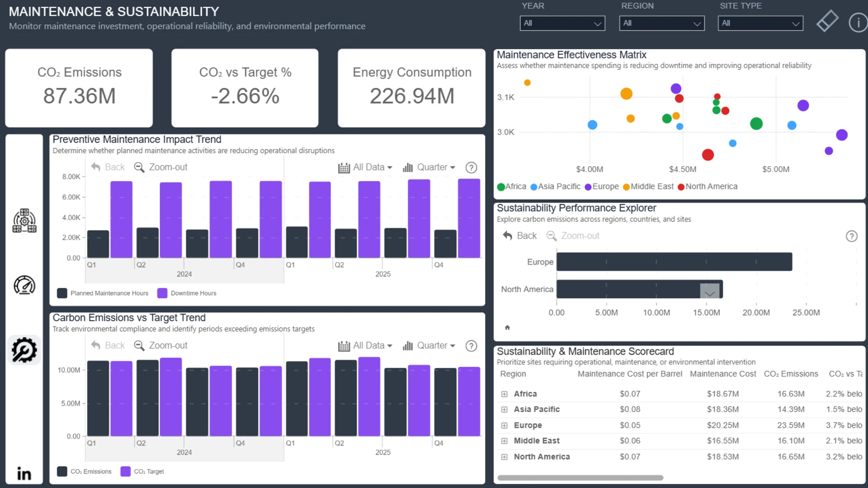Select the Europe bar in explorer chart

[x=674, y=262]
